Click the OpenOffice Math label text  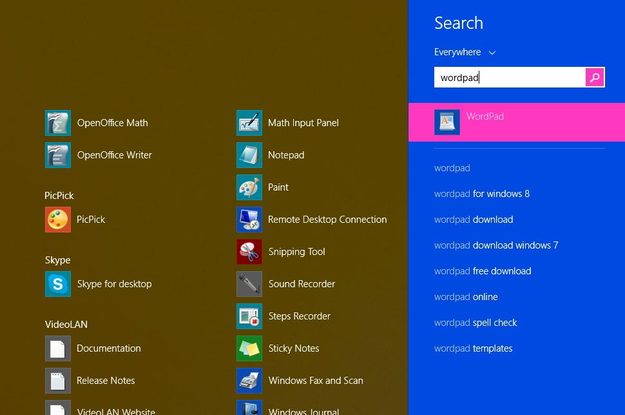tap(112, 123)
